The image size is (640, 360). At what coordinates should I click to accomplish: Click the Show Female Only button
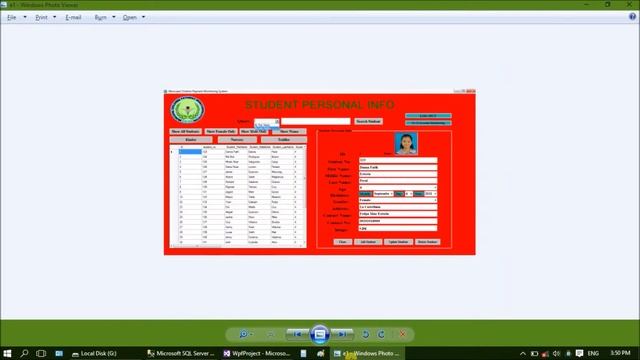point(220,131)
